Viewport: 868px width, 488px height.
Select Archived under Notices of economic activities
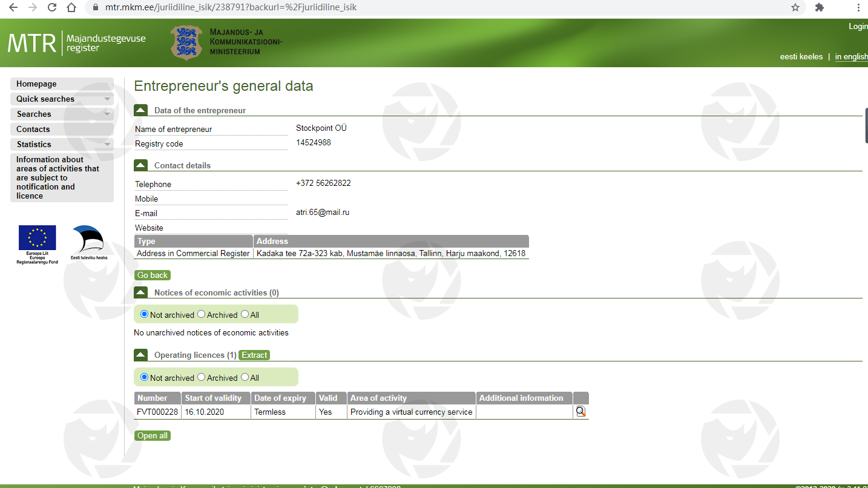[202, 314]
